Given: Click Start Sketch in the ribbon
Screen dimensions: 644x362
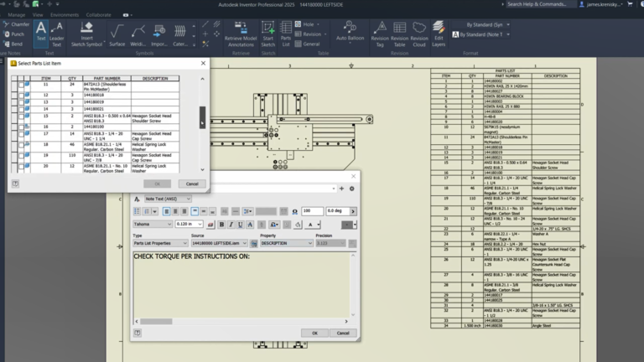Looking at the screenshot, I should click(267, 34).
